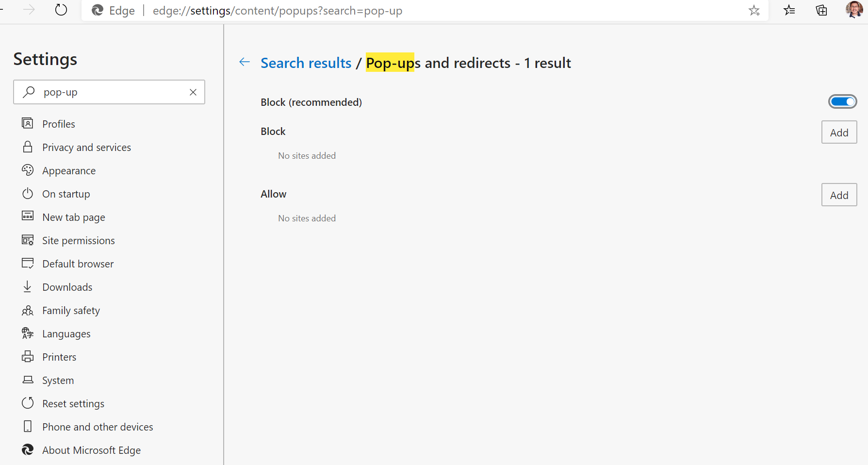Image resolution: width=868 pixels, height=465 pixels.
Task: Click the Printers settings icon
Action: point(28,356)
